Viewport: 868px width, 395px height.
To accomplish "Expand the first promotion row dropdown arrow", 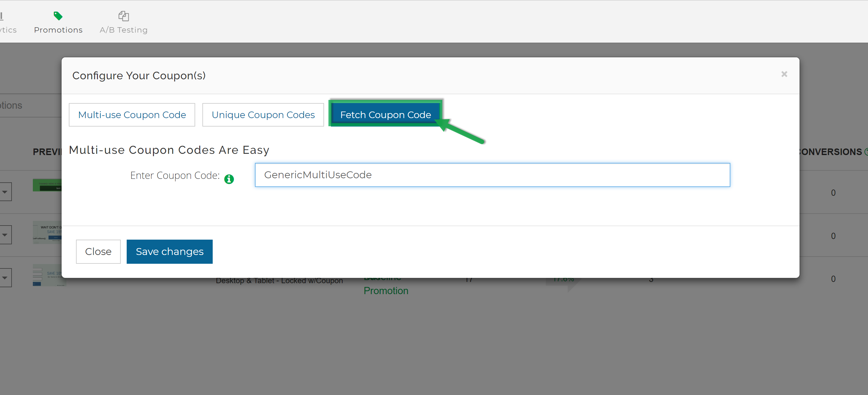I will coord(5,192).
